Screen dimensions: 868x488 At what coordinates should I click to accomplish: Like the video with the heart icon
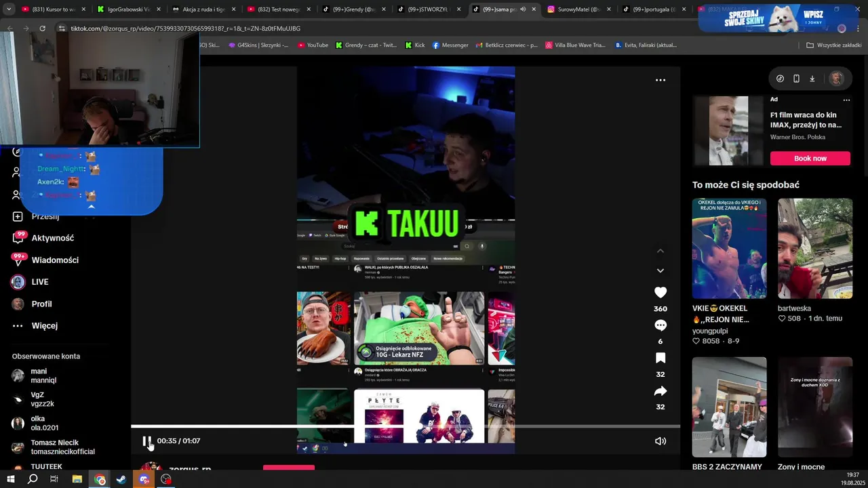pos(660,292)
